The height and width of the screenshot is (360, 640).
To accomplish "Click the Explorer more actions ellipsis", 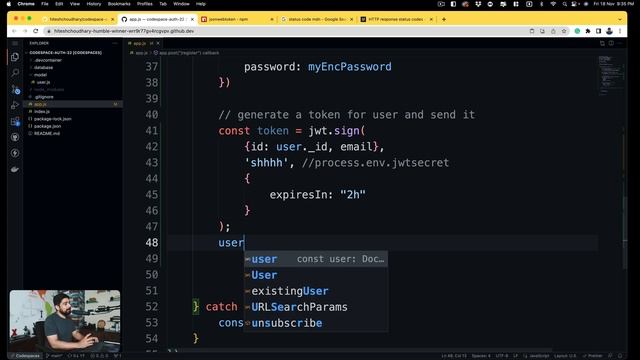I will [x=115, y=43].
